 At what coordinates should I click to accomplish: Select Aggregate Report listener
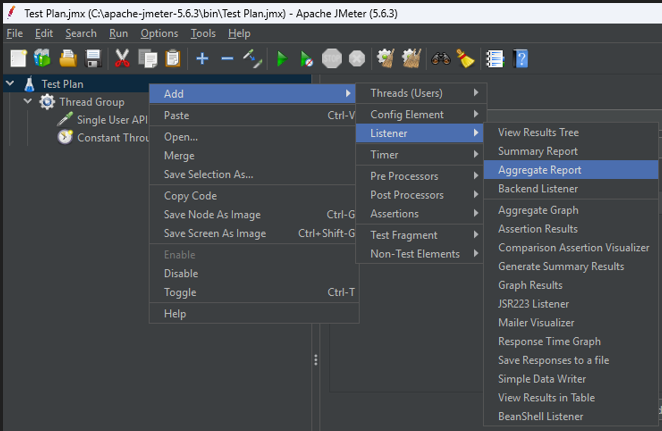point(571,170)
